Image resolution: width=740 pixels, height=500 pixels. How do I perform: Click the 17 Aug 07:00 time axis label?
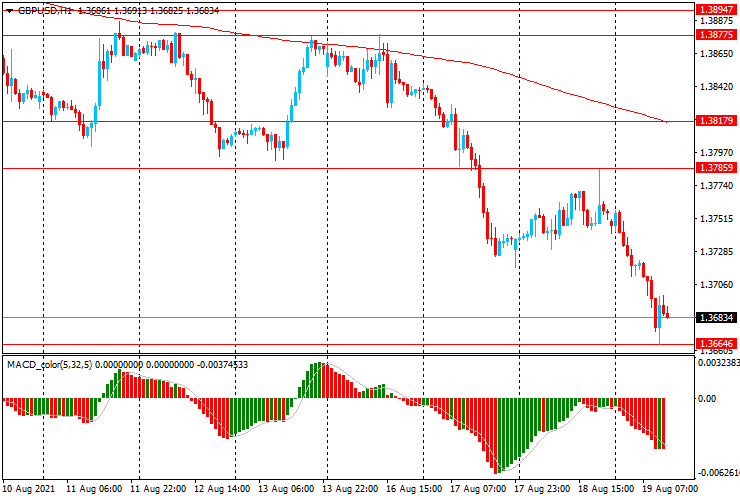pos(478,489)
